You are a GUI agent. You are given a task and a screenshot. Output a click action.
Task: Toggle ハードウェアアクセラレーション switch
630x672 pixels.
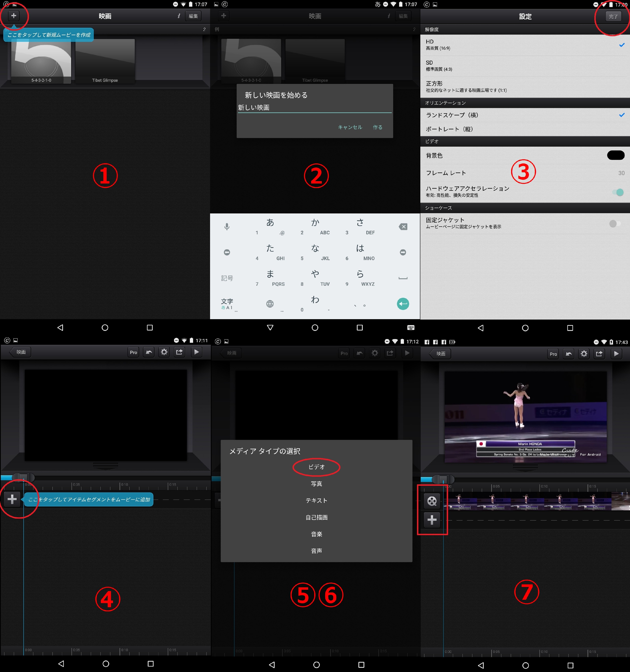coord(618,192)
